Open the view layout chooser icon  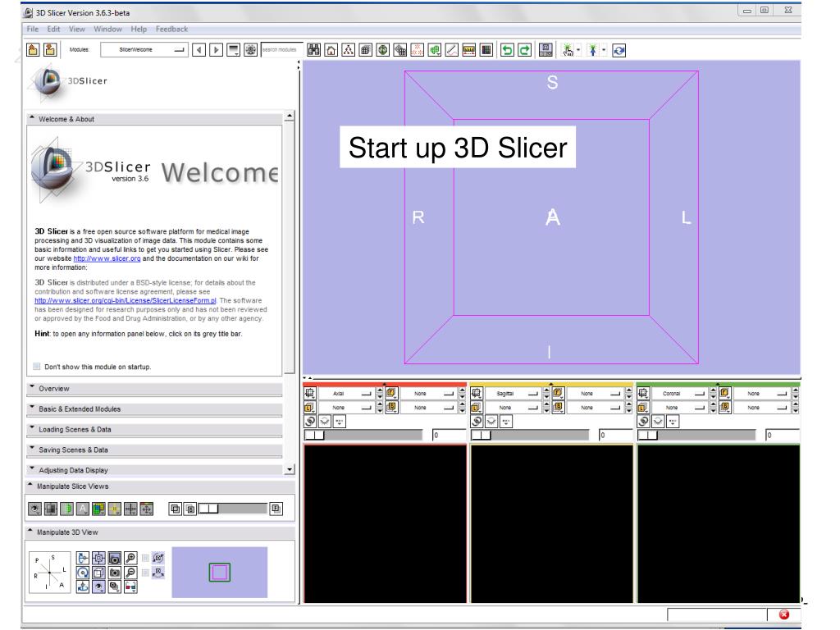point(546,50)
